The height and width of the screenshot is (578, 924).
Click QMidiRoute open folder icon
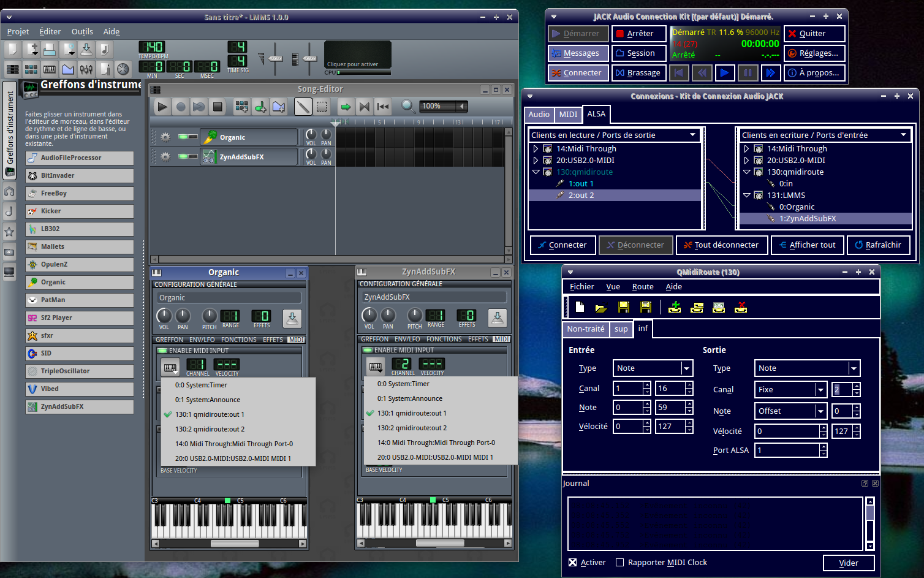(600, 307)
